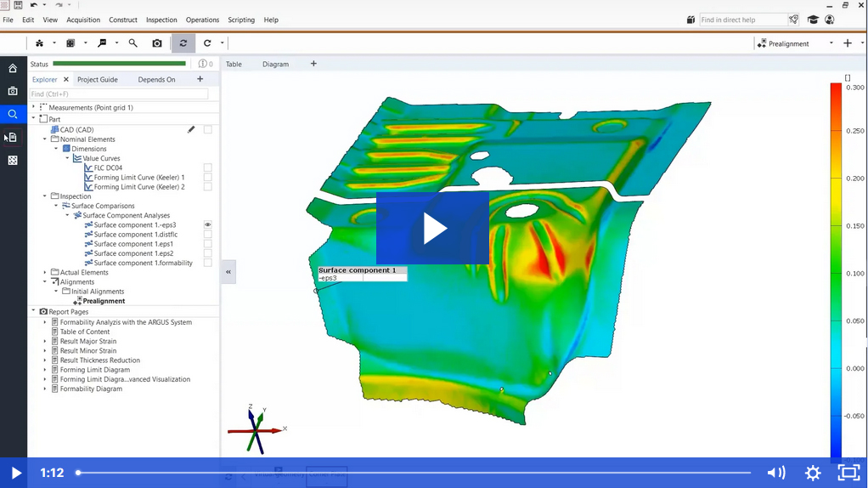Check the box next to FLC DC04
The image size is (868, 488).
tap(207, 168)
